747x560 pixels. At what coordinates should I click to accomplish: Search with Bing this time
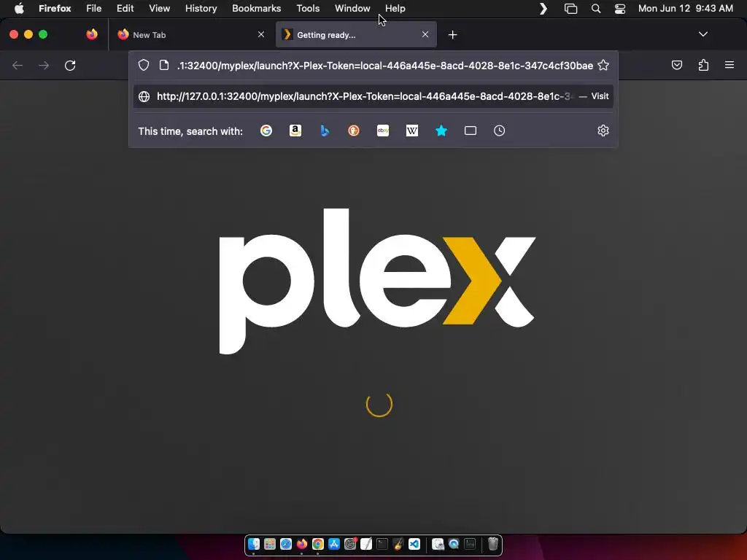pos(325,131)
